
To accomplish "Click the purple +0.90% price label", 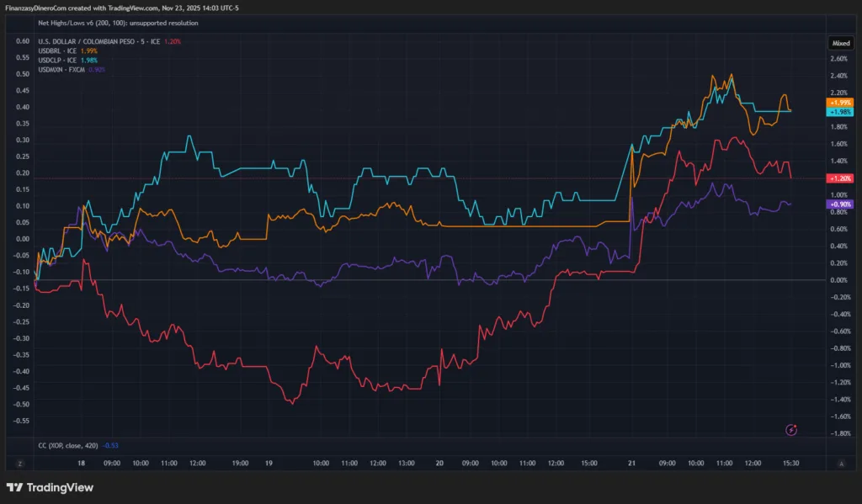I will click(x=840, y=204).
